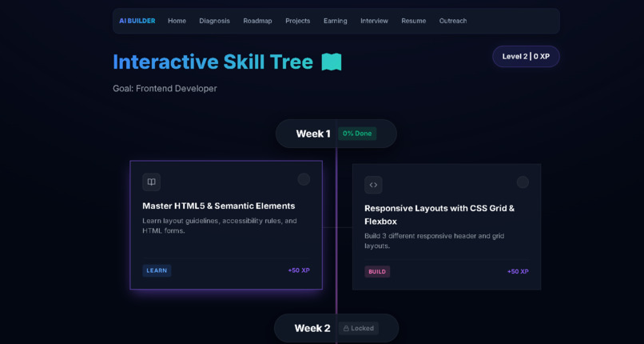Viewport: 644px width, 344px height.
Task: Click the LEARN tag on HTML5 card
Action: coord(157,270)
